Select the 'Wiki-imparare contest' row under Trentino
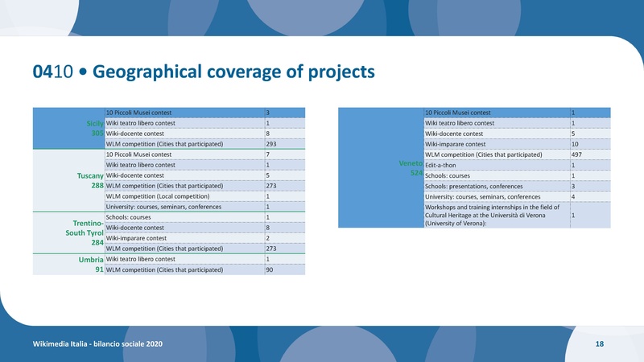 pos(184,238)
